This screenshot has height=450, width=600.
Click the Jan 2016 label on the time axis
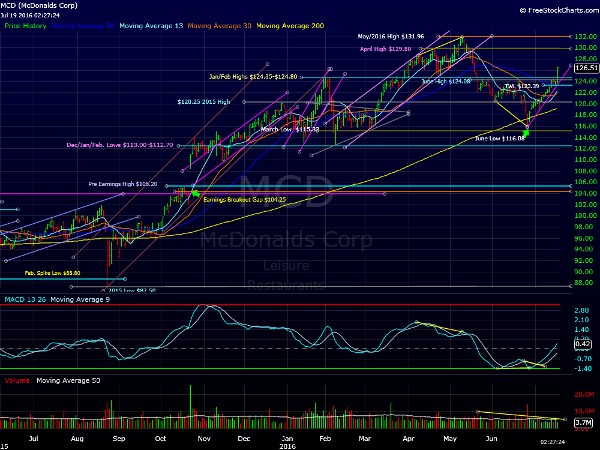tap(287, 442)
